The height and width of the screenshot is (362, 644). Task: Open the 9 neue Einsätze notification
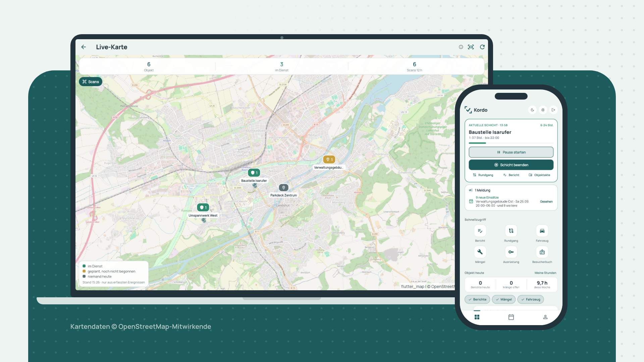502,202
